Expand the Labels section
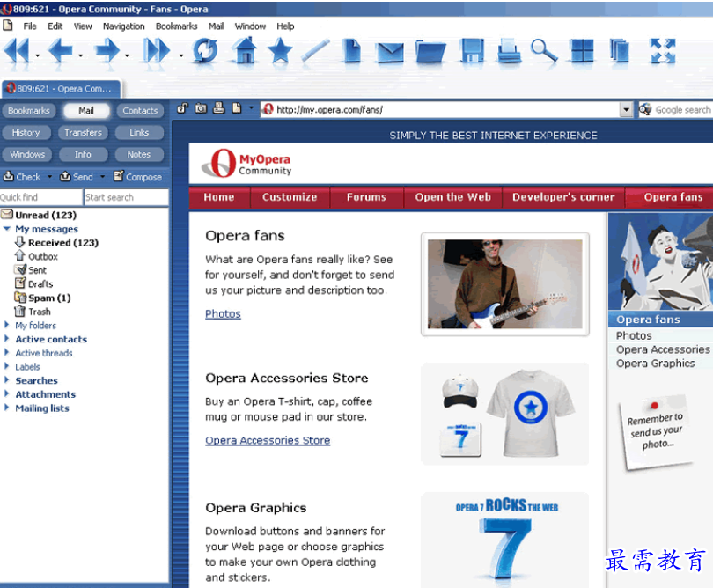Image resolution: width=713 pixels, height=588 pixels. pos(7,365)
